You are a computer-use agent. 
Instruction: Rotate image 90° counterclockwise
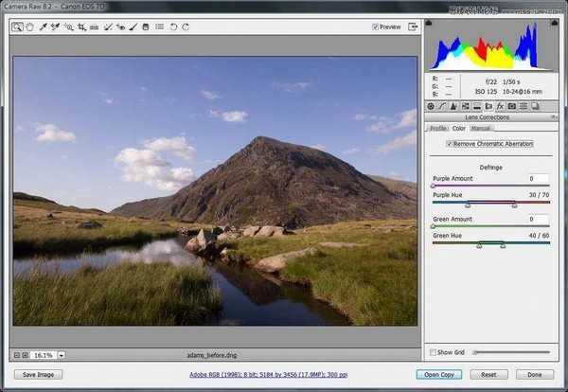(x=173, y=27)
